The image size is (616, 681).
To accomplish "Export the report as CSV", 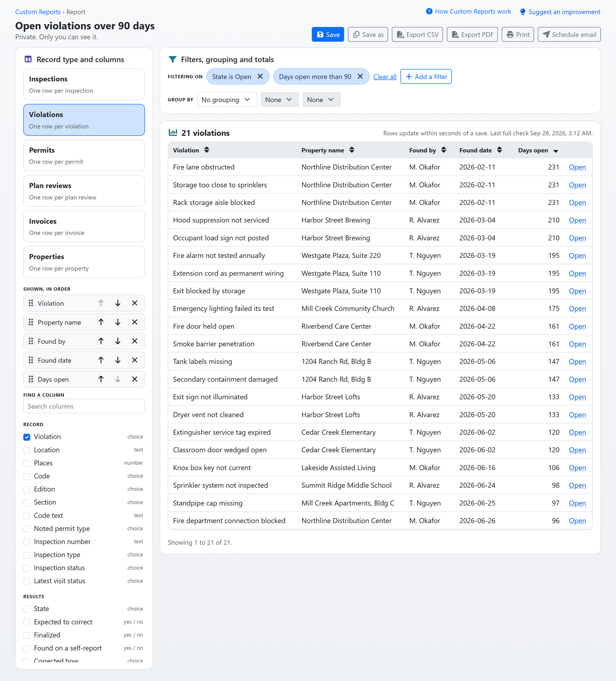I will [417, 34].
